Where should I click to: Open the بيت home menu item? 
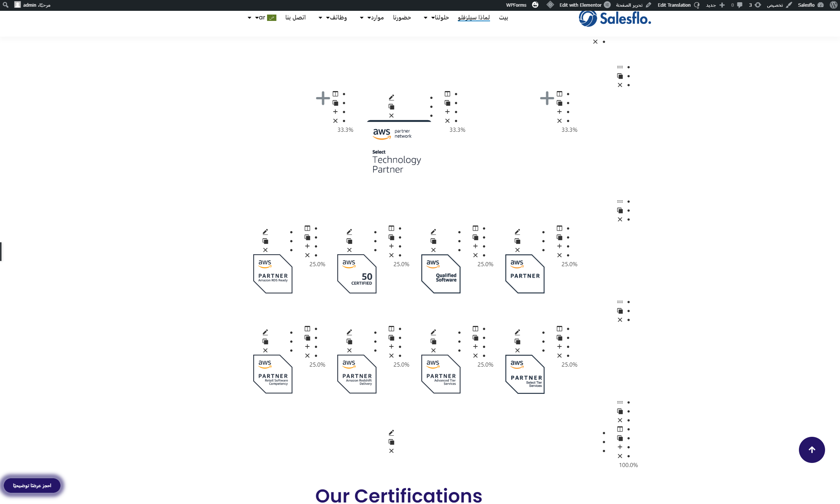pos(503,17)
